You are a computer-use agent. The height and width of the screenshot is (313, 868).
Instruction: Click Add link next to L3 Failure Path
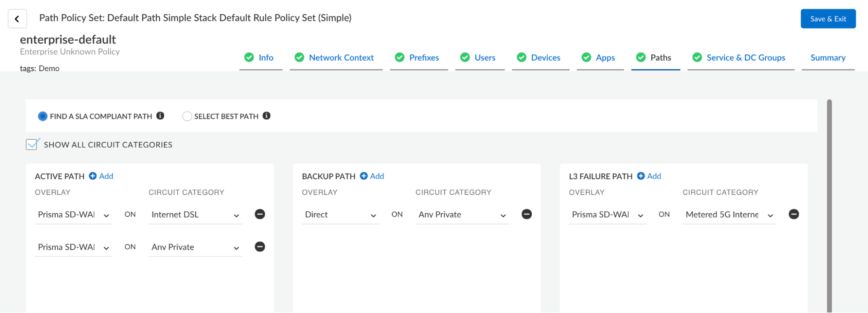coord(654,176)
